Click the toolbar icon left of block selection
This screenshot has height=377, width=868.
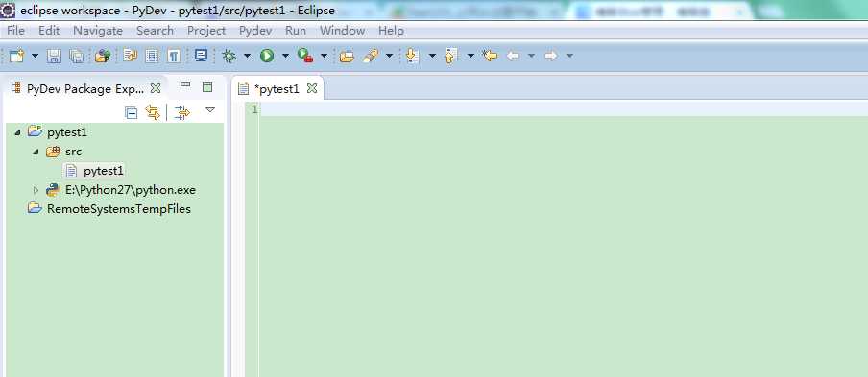130,56
